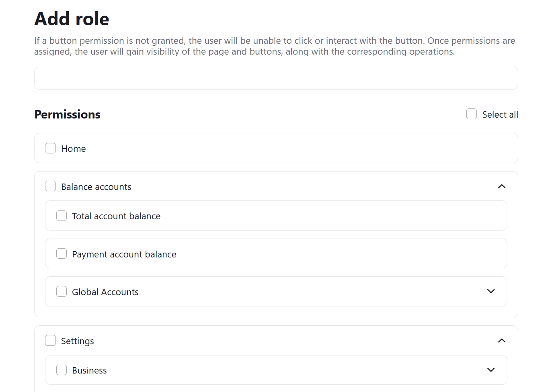Expand the Business permission options
Viewport: 550px width, 392px height.
pos(491,370)
